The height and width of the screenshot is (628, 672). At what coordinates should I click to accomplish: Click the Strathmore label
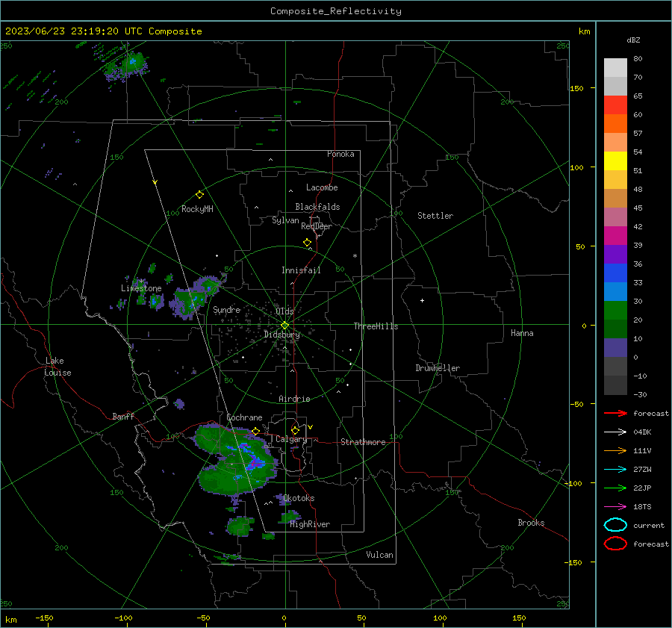pyautogui.click(x=363, y=442)
